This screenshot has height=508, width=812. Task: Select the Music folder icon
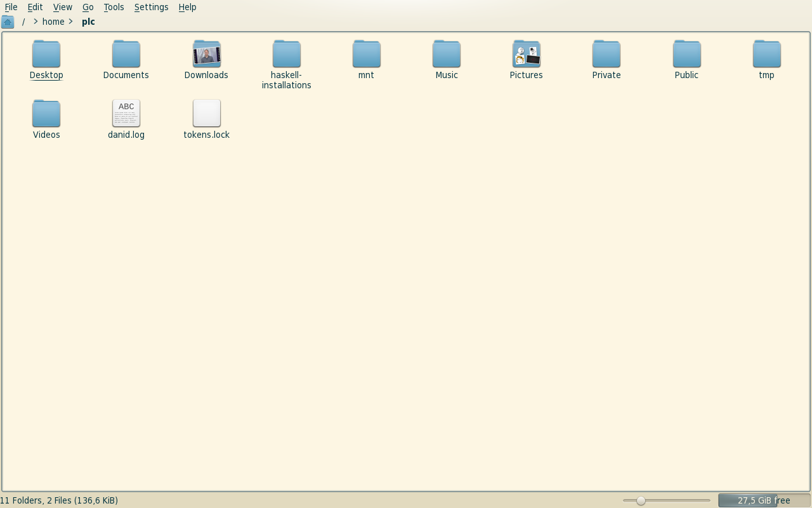click(447, 54)
